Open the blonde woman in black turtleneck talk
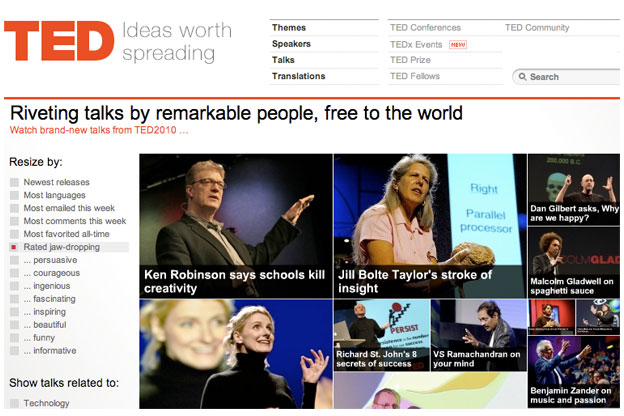The width and height of the screenshot is (624, 416). pos(236,354)
